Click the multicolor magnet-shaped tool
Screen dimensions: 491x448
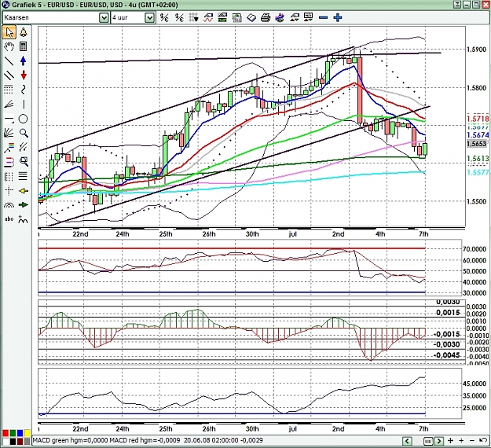coord(9,162)
